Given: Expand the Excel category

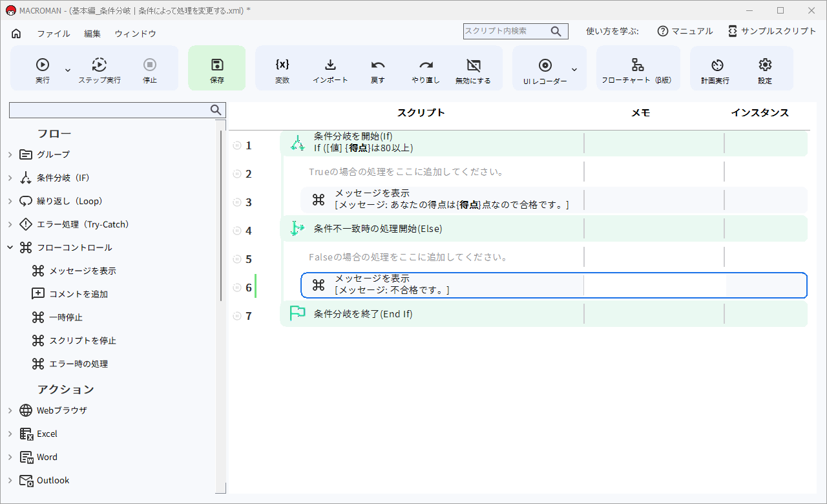Looking at the screenshot, I should (x=10, y=434).
